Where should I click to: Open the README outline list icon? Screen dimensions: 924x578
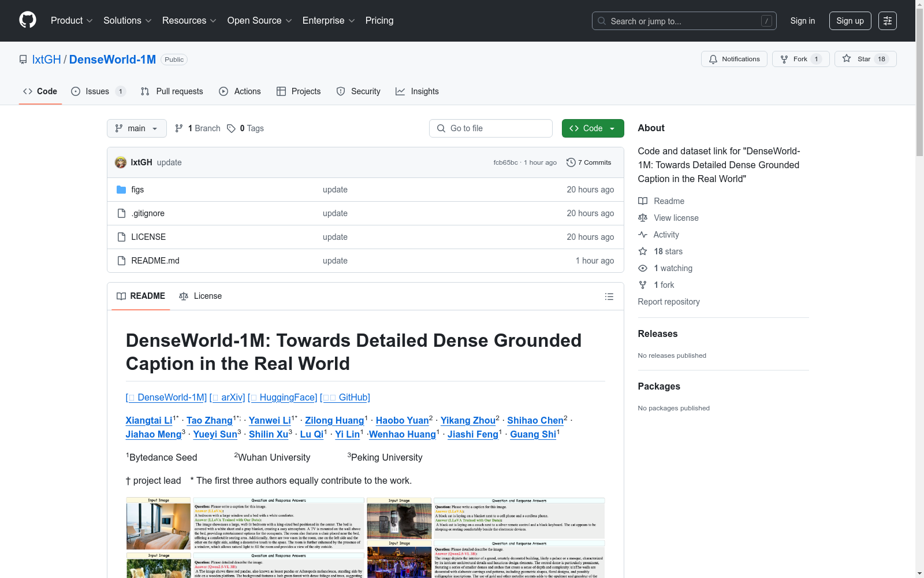click(609, 297)
